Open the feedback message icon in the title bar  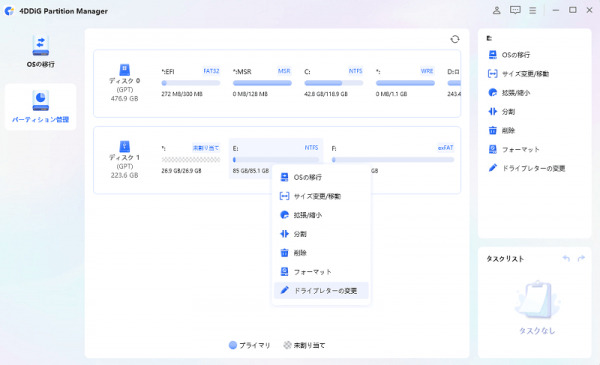click(515, 10)
